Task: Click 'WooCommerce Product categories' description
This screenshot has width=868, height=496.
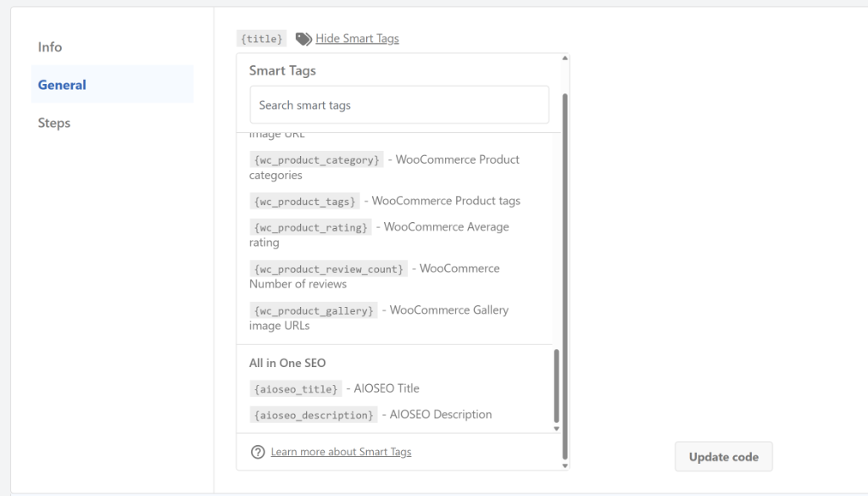Action: coord(385,167)
